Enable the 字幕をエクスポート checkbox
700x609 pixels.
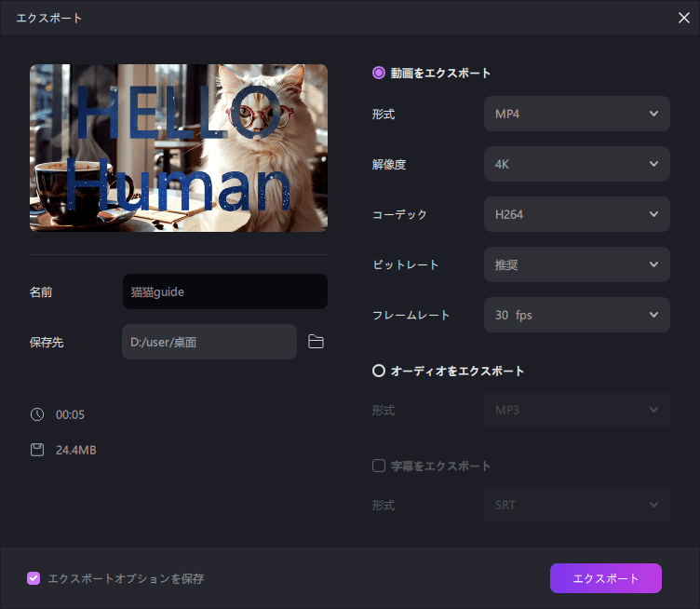pyautogui.click(x=379, y=466)
